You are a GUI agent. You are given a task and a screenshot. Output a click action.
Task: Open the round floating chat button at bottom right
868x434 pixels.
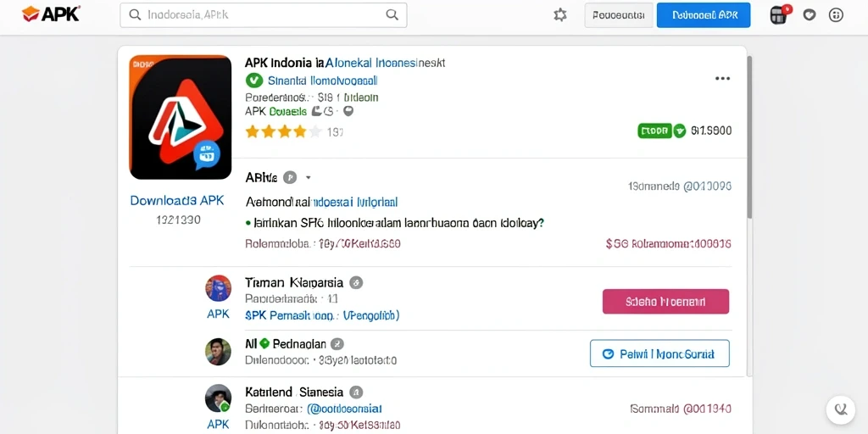coord(841,409)
